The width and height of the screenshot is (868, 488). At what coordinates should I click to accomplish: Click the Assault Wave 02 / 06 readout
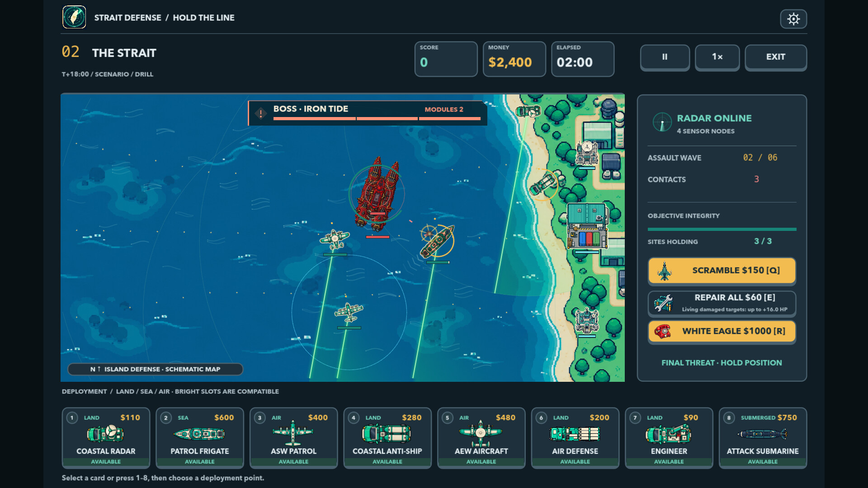click(760, 158)
